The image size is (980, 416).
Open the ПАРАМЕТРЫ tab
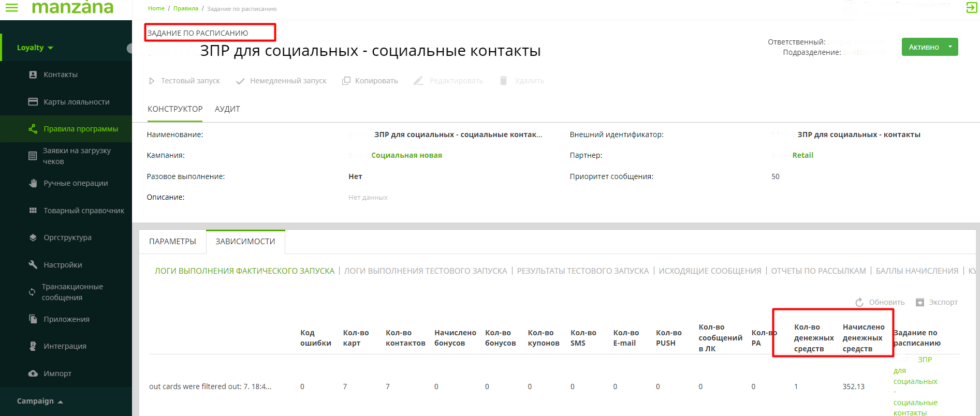pos(172,242)
